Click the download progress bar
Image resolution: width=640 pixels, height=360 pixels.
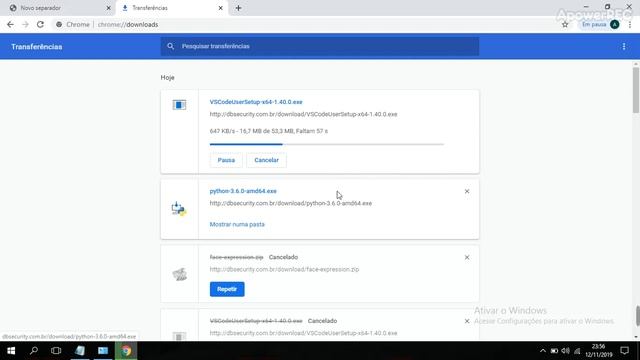click(x=327, y=144)
